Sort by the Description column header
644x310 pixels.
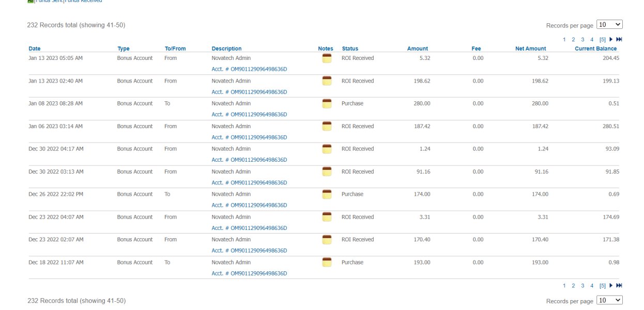click(x=226, y=49)
